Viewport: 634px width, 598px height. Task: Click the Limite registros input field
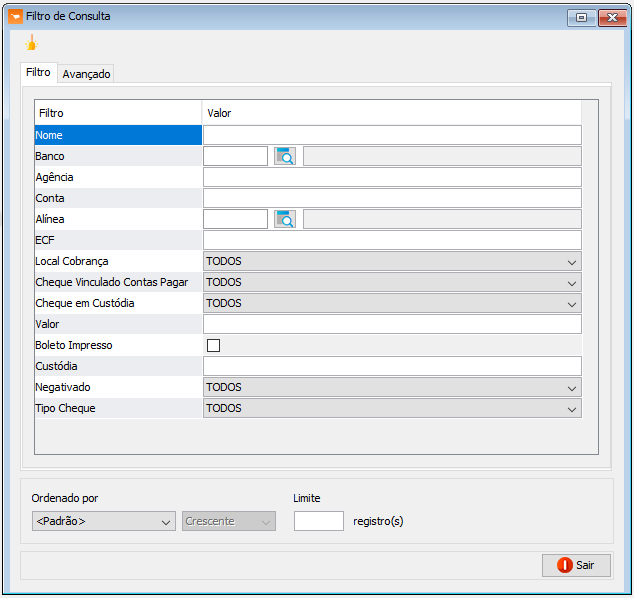[318, 521]
